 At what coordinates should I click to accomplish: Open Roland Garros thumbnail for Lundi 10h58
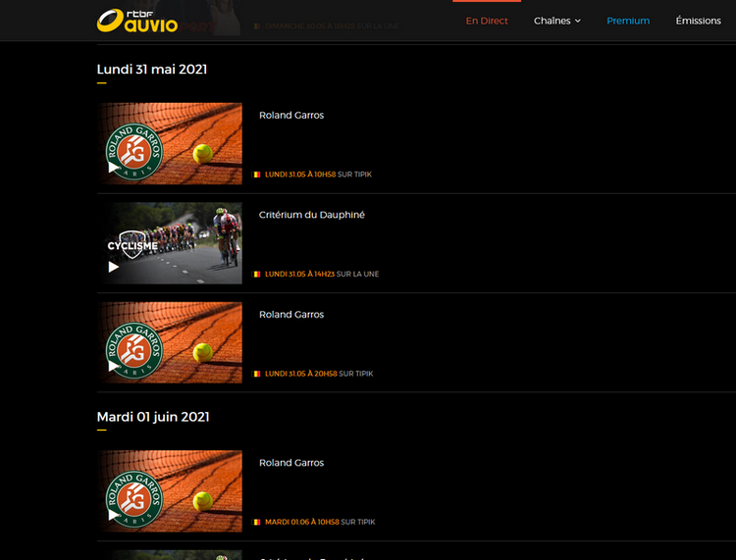pyautogui.click(x=170, y=143)
